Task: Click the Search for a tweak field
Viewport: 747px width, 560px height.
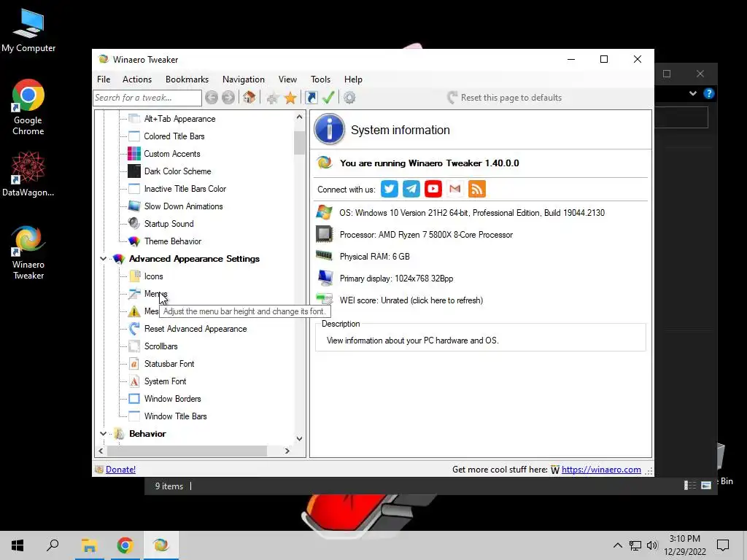Action: (x=147, y=98)
